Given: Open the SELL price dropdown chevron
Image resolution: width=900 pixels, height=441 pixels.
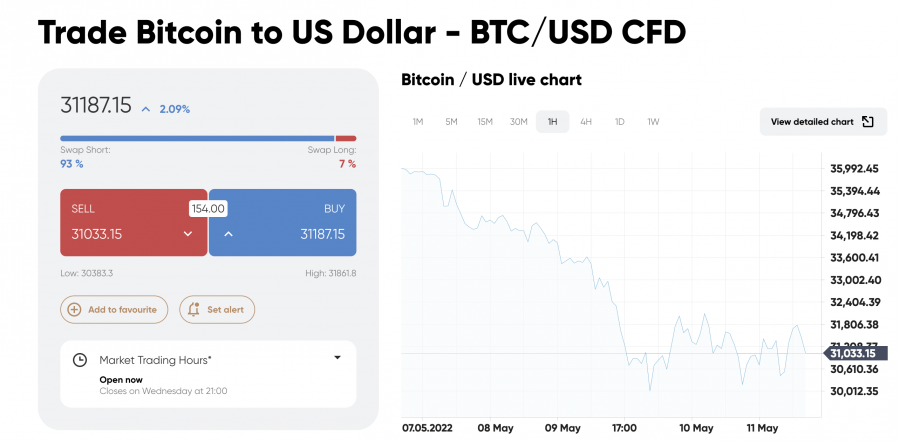Looking at the screenshot, I should coord(187,234).
